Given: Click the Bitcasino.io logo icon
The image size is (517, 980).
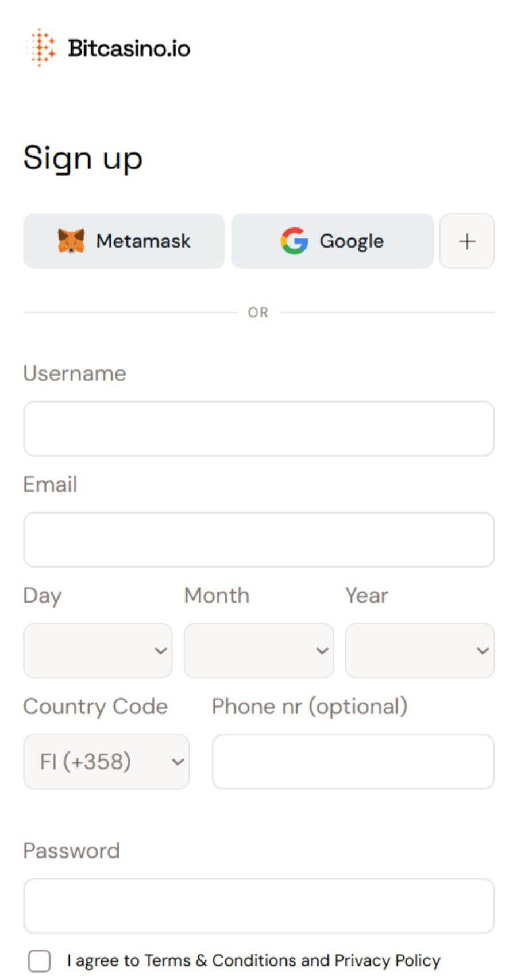Looking at the screenshot, I should [41, 48].
